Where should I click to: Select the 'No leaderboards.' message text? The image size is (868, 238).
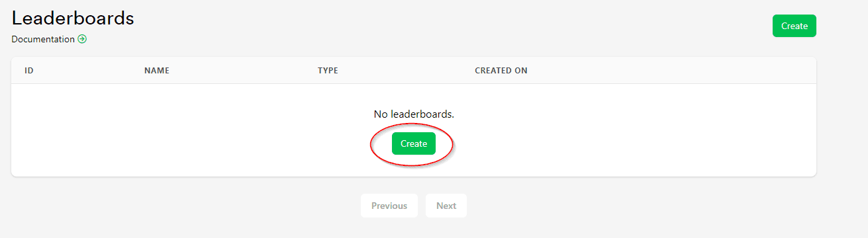pyautogui.click(x=414, y=114)
